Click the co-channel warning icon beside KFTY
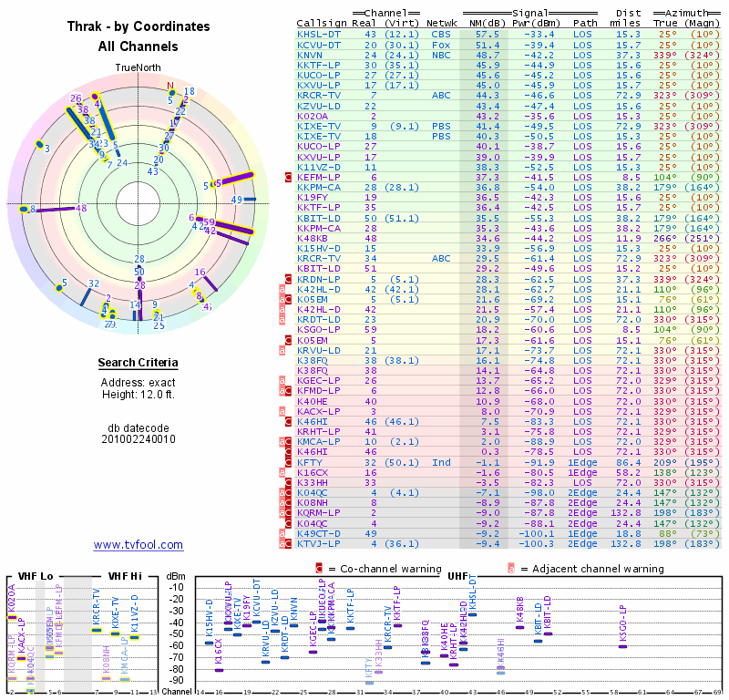 tap(289, 462)
